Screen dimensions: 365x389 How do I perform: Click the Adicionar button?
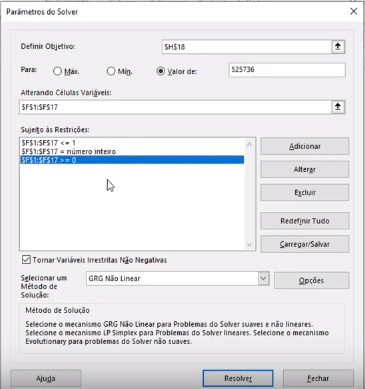(x=305, y=146)
